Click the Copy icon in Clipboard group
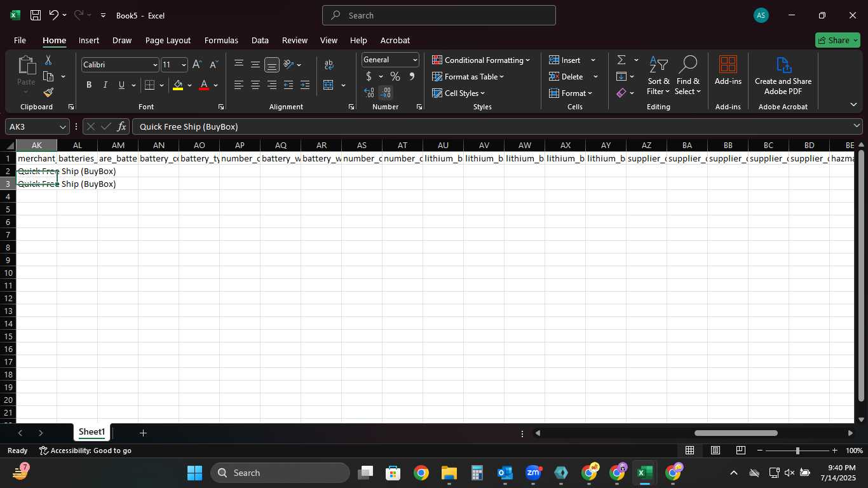 [48, 76]
